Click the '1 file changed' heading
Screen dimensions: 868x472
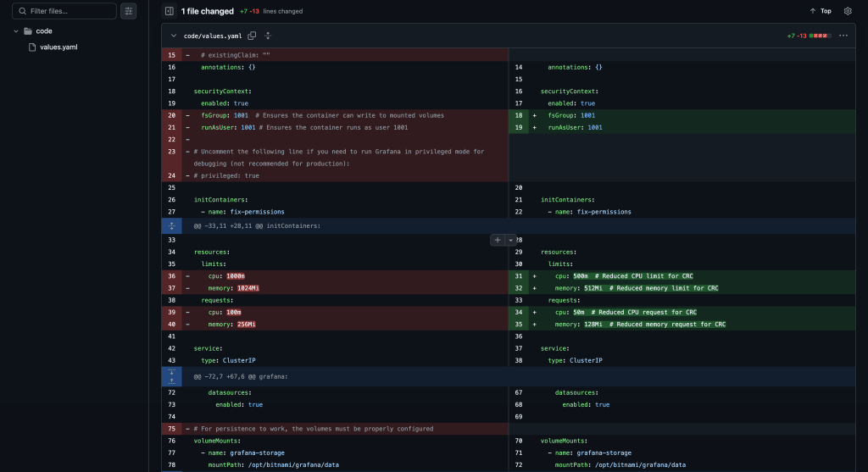207,11
